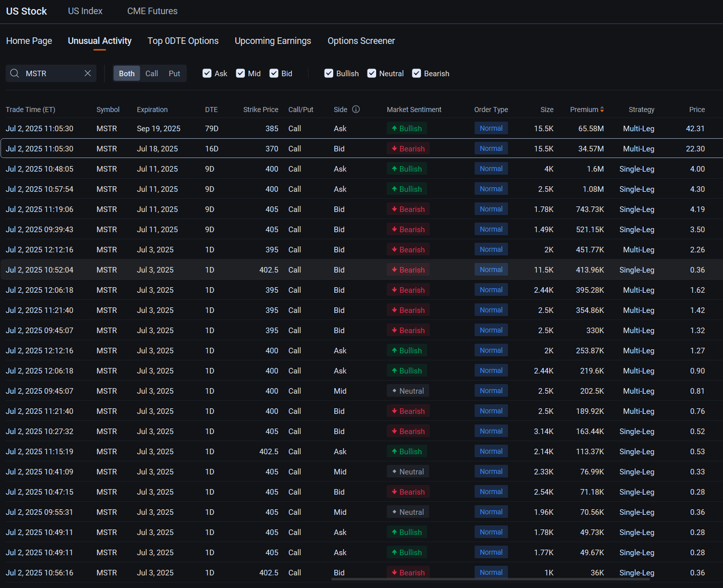
Task: Switch to the US Stock tab
Action: 26,11
